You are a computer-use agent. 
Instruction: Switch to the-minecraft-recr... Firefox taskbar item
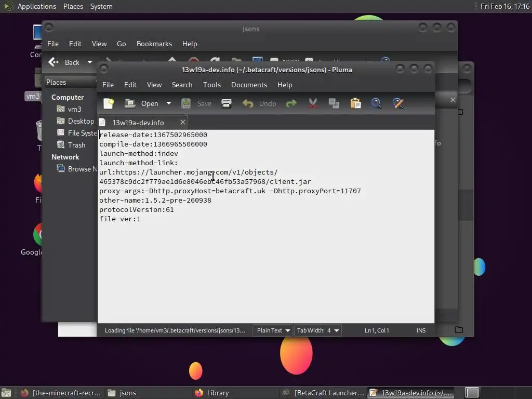point(61,393)
